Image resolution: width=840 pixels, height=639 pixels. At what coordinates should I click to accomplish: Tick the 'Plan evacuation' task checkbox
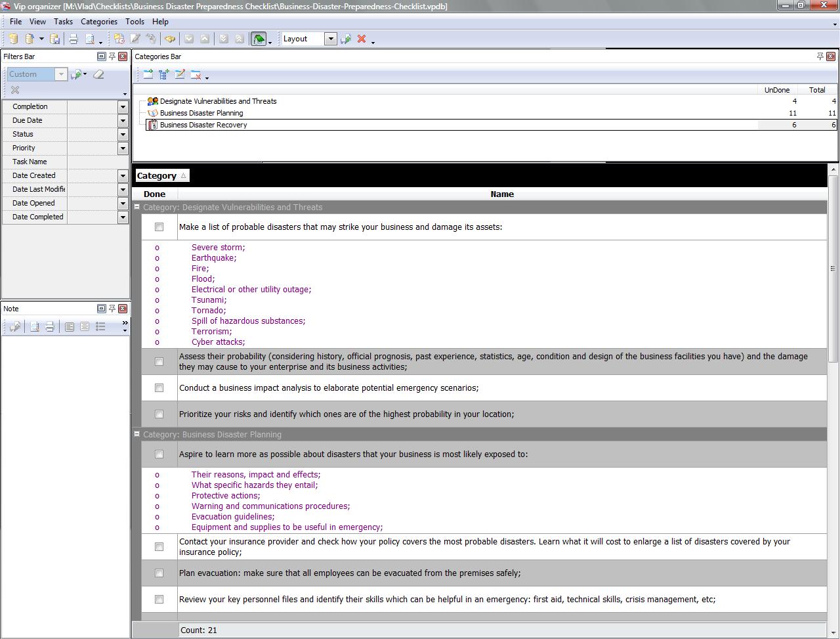tap(159, 573)
